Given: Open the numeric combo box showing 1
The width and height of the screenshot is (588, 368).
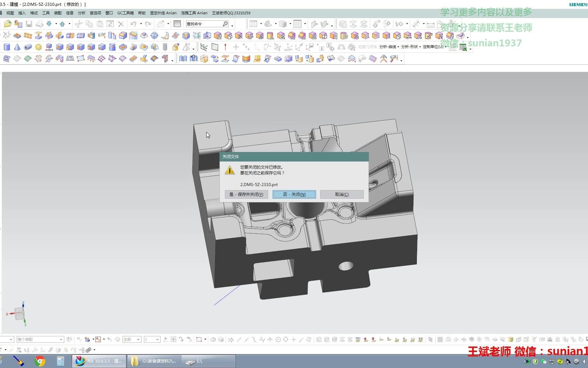Looking at the screenshot, I should [152, 339].
